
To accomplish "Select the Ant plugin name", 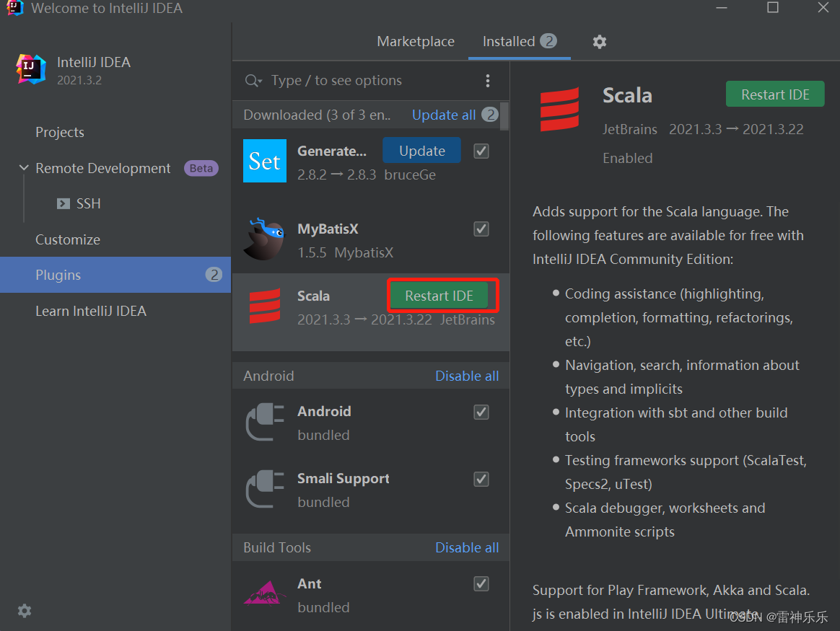I will tap(309, 583).
